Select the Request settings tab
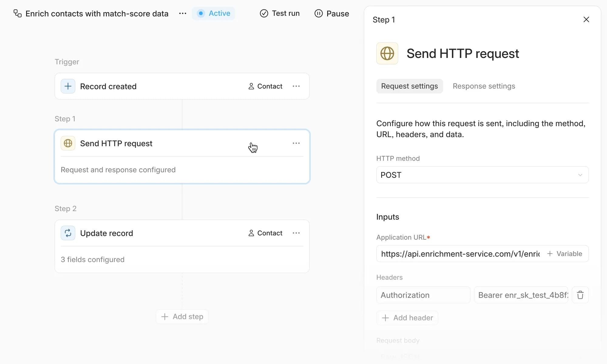The width and height of the screenshot is (607, 364). point(409,86)
